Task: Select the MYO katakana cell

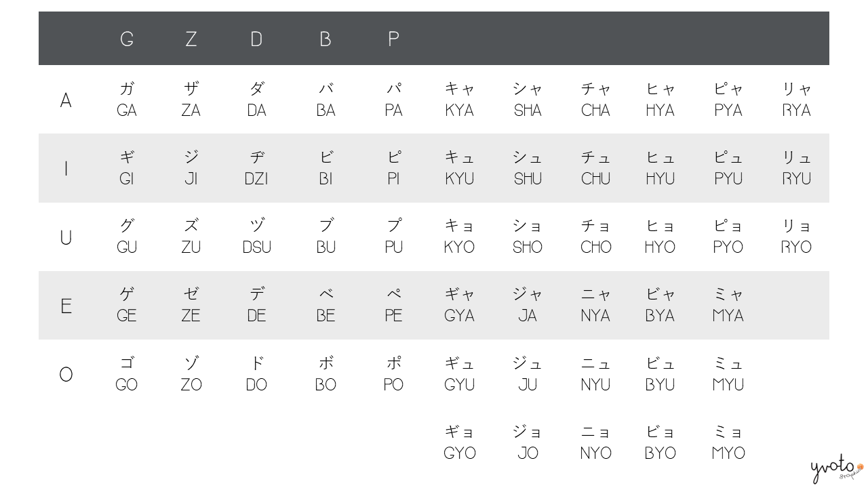Action: coord(728,443)
